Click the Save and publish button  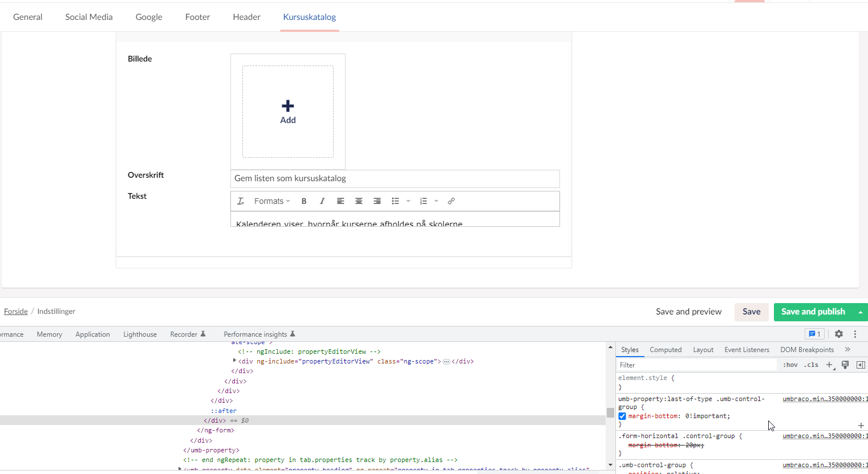tap(813, 312)
